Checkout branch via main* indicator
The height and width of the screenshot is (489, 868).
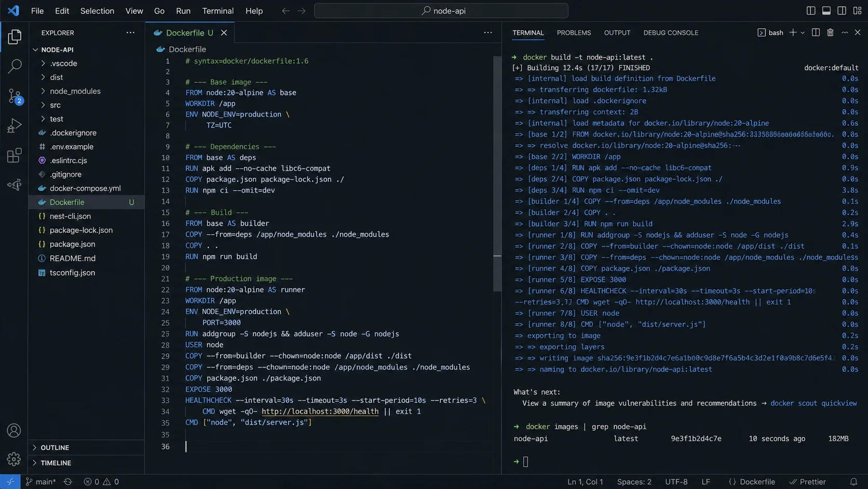tap(41, 482)
